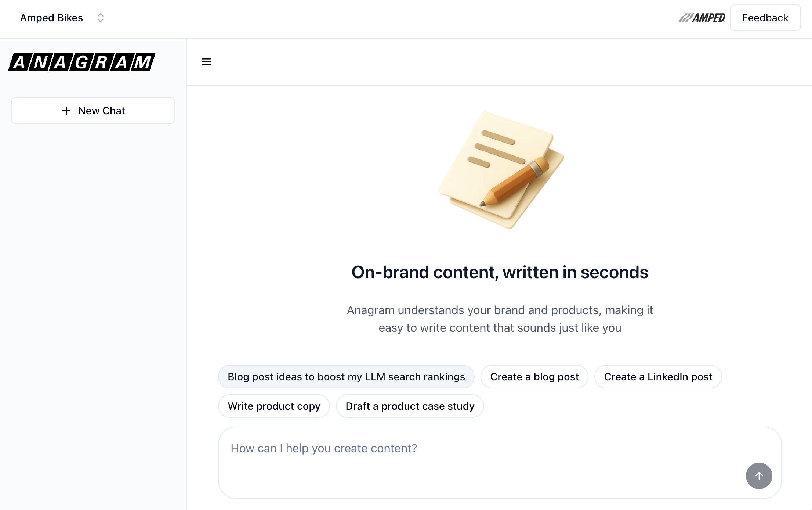Click the up-down chevron beside Amped Bikes
The height and width of the screenshot is (510, 812).
(100, 18)
